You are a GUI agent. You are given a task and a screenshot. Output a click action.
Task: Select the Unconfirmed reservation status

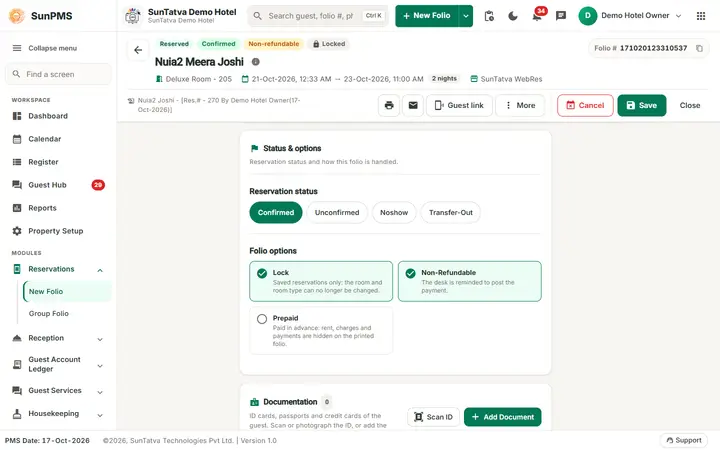point(337,213)
